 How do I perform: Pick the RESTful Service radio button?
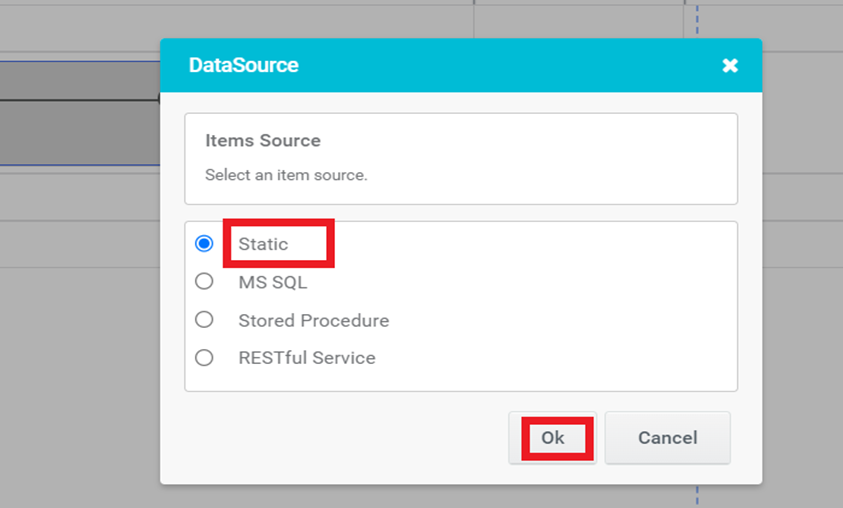[204, 357]
